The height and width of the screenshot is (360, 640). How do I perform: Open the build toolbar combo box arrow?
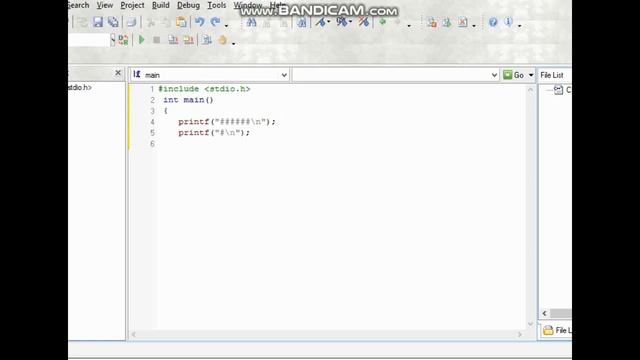[113, 40]
